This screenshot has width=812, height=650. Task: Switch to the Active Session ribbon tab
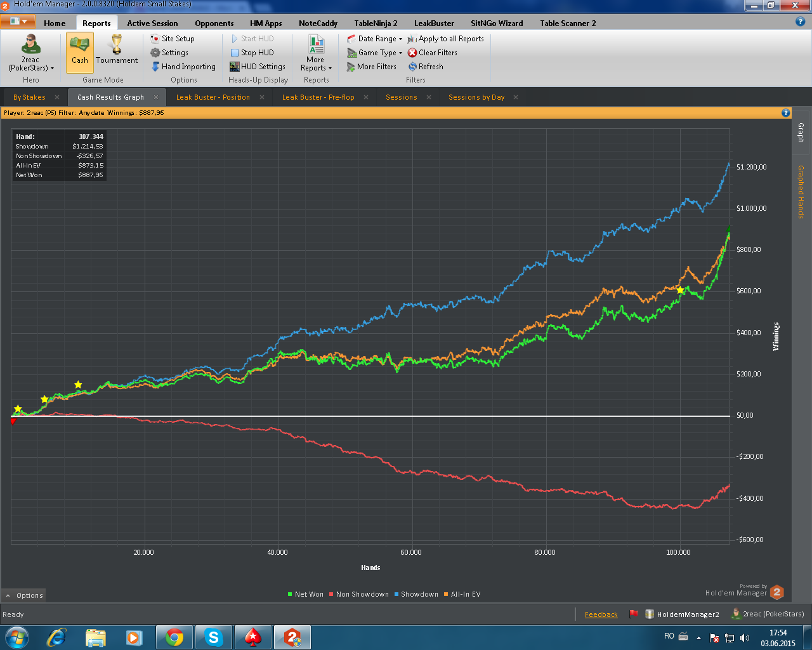152,23
